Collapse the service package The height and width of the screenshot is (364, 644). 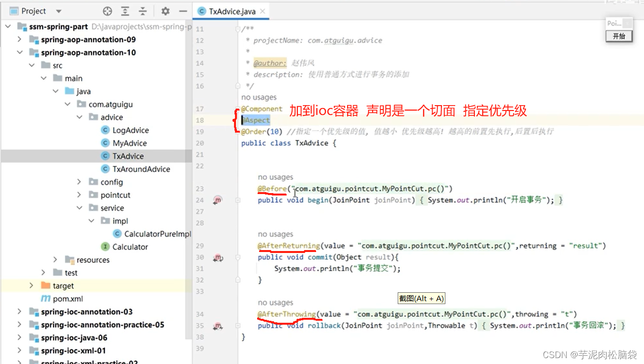(79, 208)
